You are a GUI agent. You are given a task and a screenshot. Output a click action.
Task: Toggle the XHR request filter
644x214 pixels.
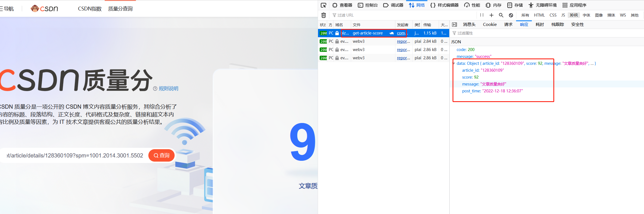574,15
